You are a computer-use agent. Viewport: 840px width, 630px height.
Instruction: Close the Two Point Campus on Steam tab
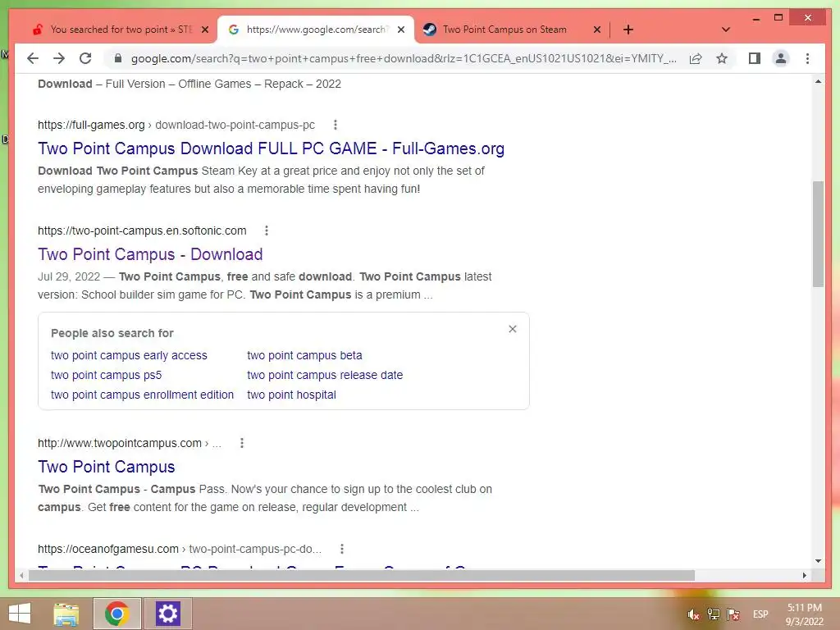(597, 30)
